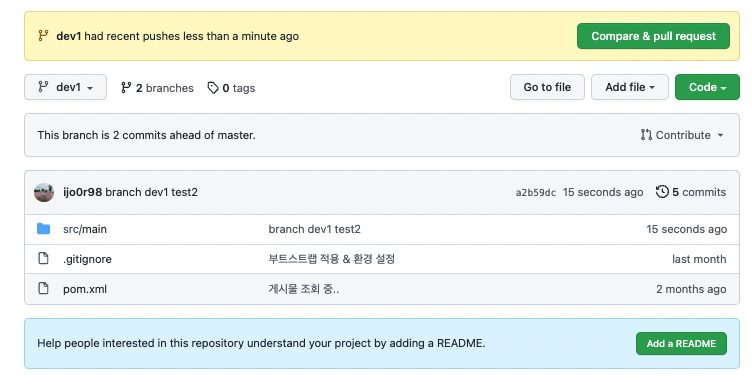Click the file icon next to pom.xml

pyautogui.click(x=44, y=288)
